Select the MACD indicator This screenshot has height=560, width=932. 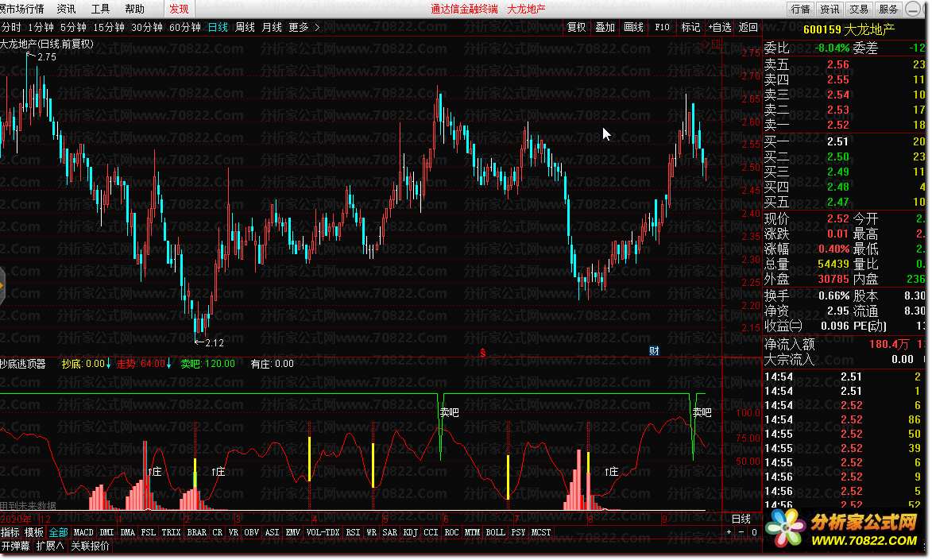pyautogui.click(x=83, y=533)
